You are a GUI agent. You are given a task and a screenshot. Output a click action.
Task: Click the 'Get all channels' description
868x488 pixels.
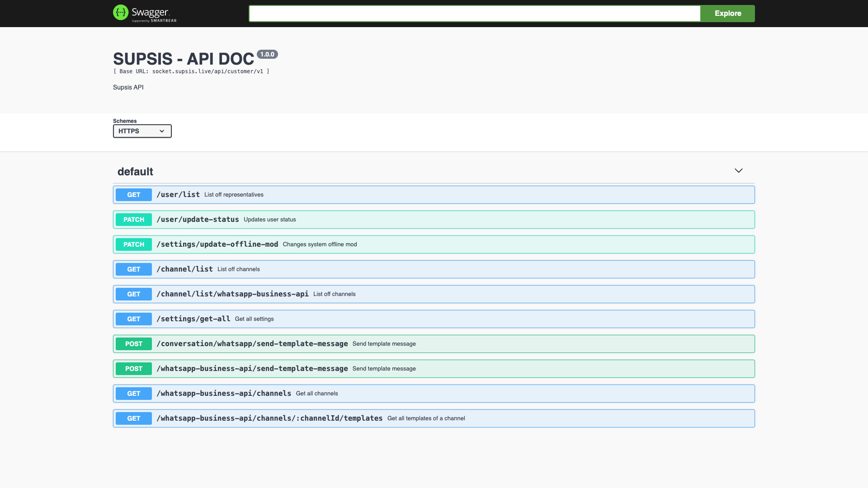pos(317,394)
